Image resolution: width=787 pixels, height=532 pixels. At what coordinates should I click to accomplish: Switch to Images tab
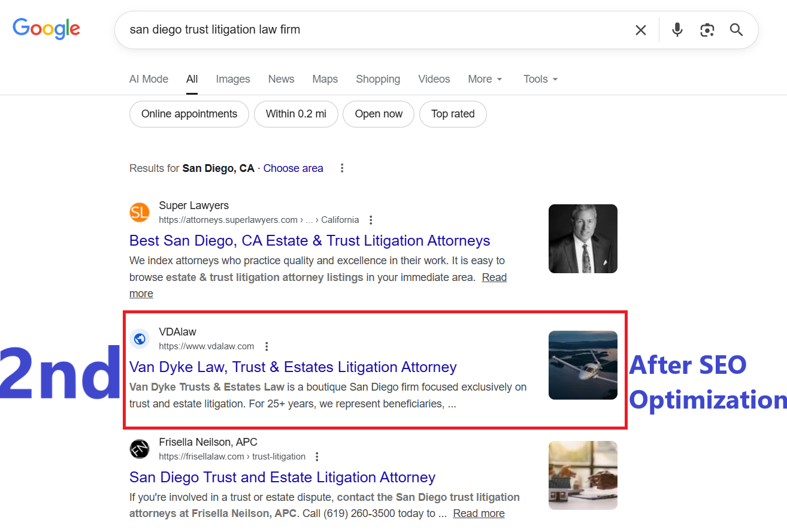coord(233,79)
